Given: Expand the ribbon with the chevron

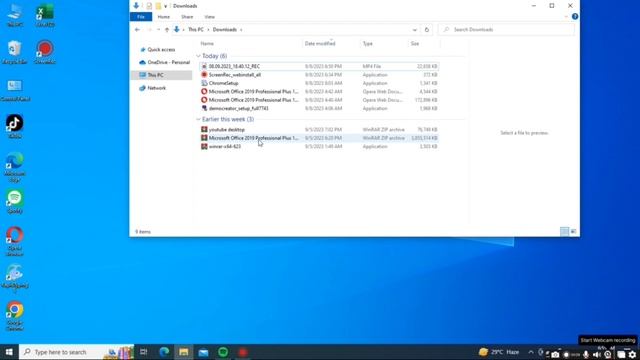Looking at the screenshot, I should pyautogui.click(x=566, y=17).
